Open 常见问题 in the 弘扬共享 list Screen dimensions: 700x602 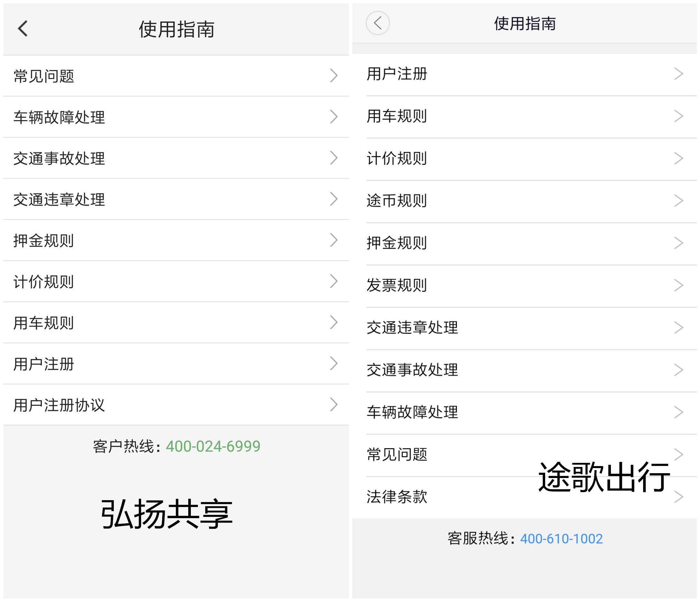(x=176, y=76)
